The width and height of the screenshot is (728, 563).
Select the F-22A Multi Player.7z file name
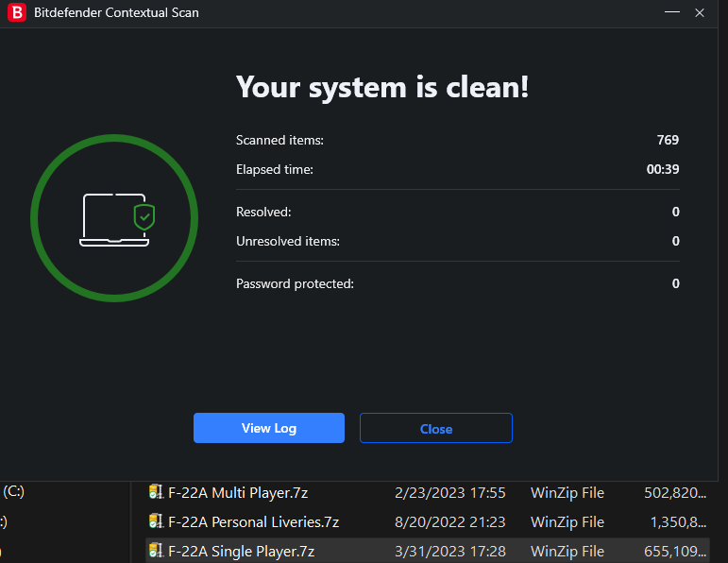[238, 492]
